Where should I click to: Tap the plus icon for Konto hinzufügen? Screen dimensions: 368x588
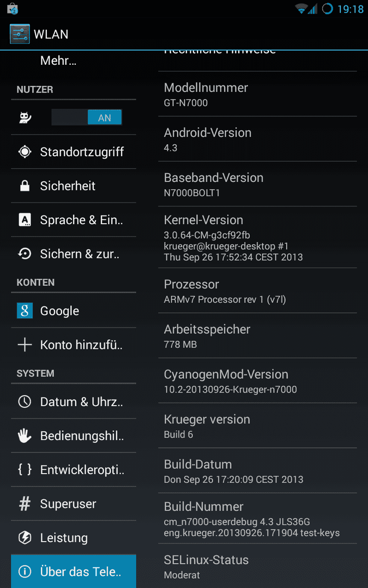point(25,345)
